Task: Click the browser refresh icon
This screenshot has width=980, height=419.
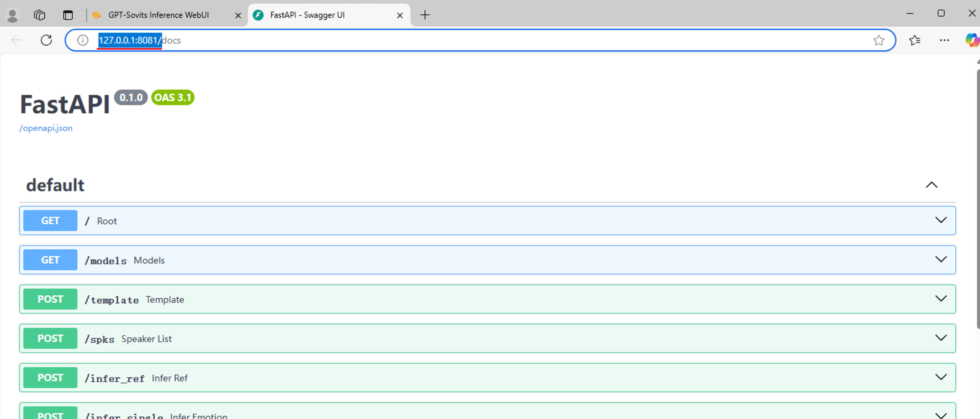Action: [46, 40]
